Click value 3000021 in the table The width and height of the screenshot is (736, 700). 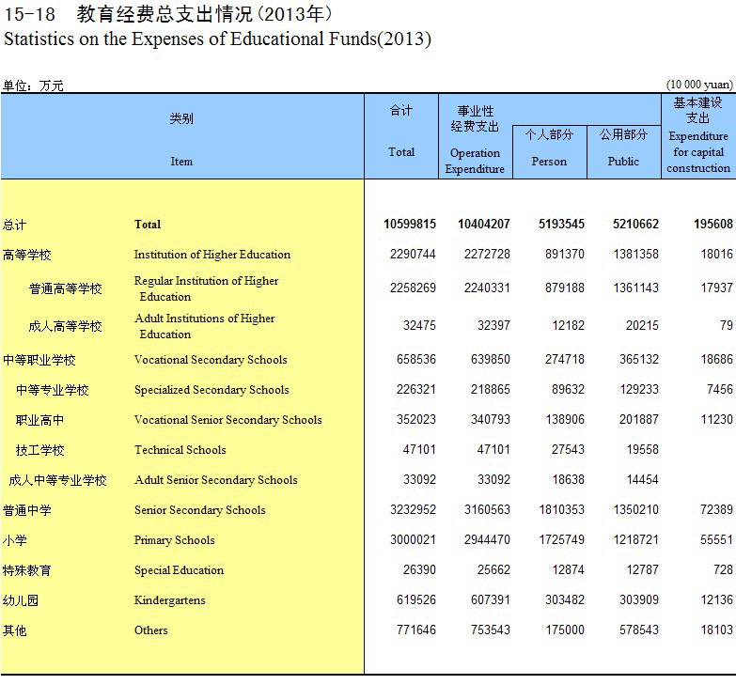point(413,539)
